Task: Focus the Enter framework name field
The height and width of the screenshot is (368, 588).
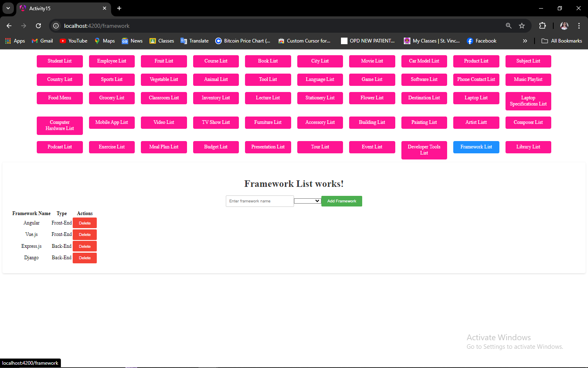Action: tap(260, 201)
